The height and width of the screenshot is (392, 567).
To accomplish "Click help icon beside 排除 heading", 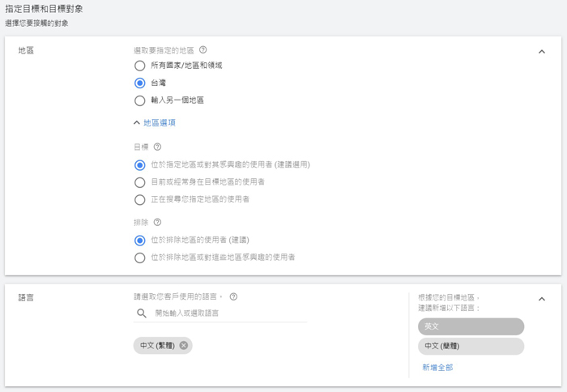I will (157, 223).
